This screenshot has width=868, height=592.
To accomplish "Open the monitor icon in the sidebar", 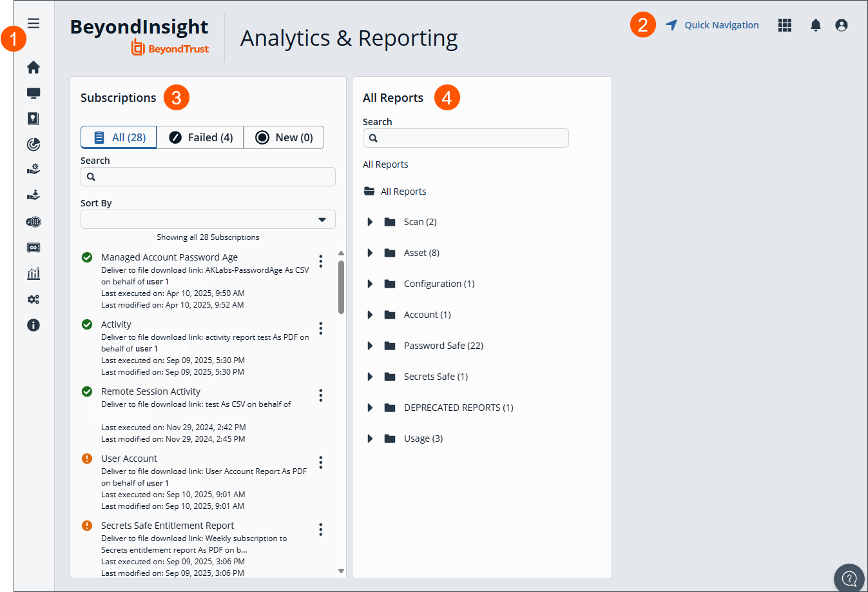I will (34, 93).
